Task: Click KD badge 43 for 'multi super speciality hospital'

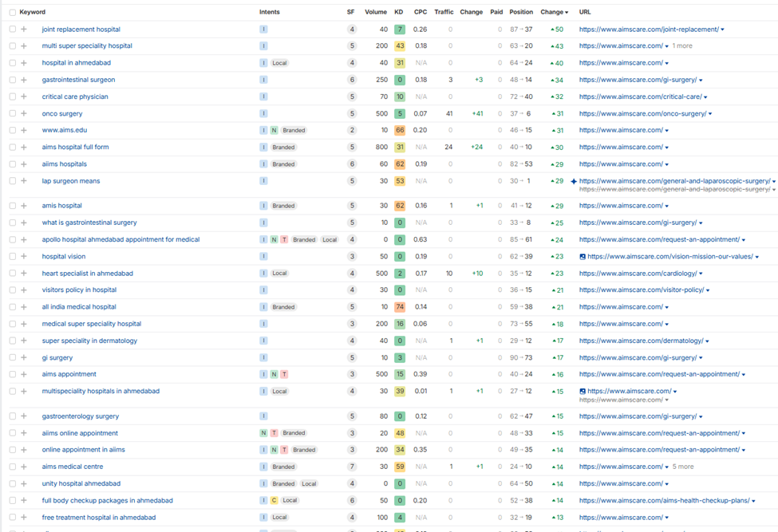Action: click(x=400, y=46)
